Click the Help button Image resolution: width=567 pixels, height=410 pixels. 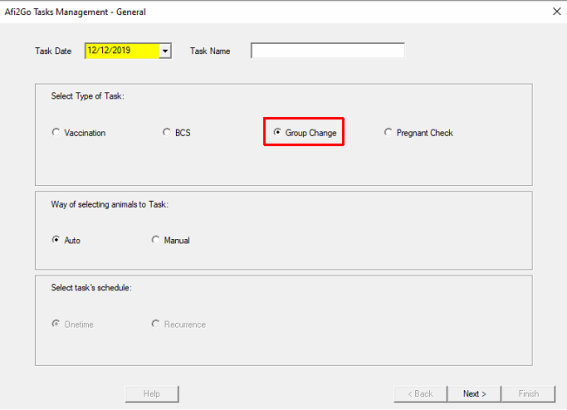pyautogui.click(x=152, y=394)
